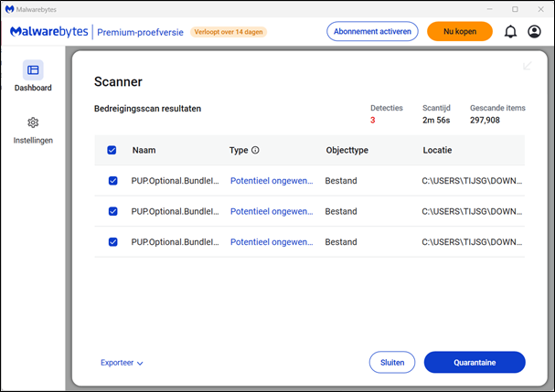Open the notifications bell icon
555x392 pixels.
pos(510,32)
